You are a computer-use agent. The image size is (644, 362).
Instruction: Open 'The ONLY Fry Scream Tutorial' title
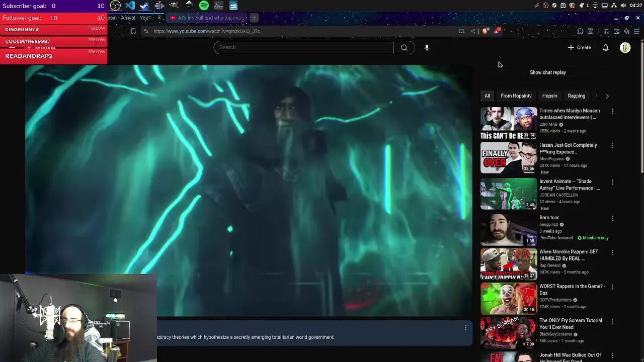571,324
